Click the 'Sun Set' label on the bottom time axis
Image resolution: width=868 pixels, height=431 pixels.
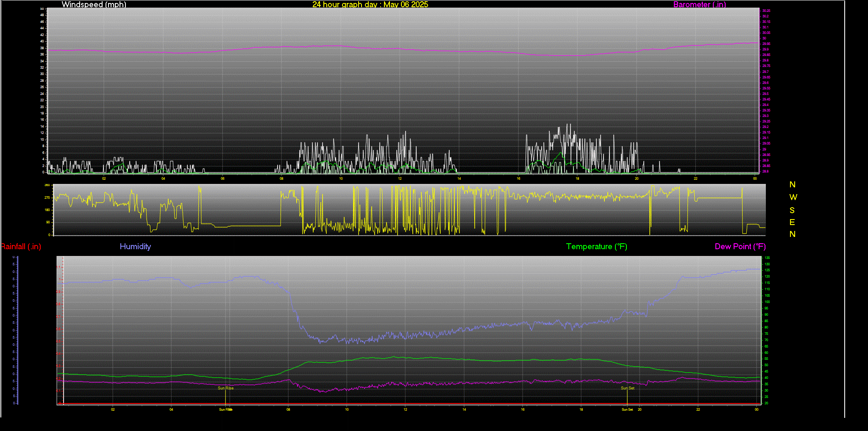[627, 409]
